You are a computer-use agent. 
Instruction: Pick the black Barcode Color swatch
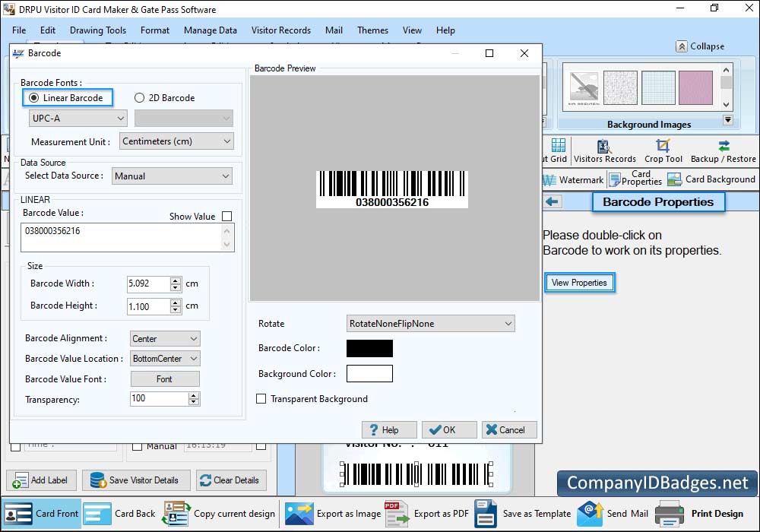tap(369, 348)
